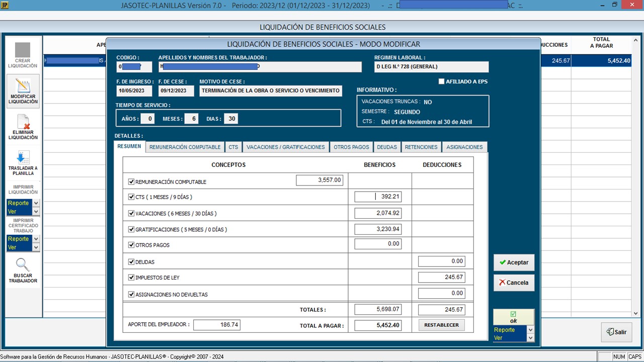Click total deducciones field 245.67
The image size is (644, 362).
pyautogui.click(x=441, y=310)
